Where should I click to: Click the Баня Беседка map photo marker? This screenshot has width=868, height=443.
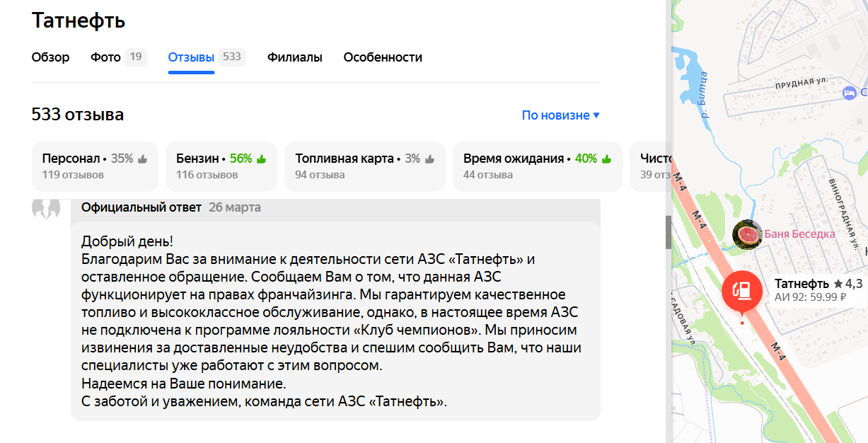coord(746,234)
